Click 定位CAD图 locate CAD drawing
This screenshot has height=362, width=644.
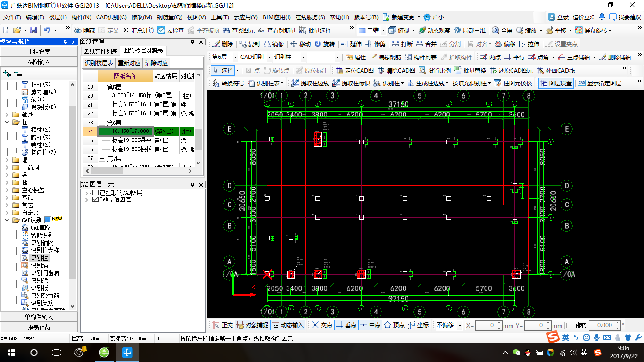[355, 70]
